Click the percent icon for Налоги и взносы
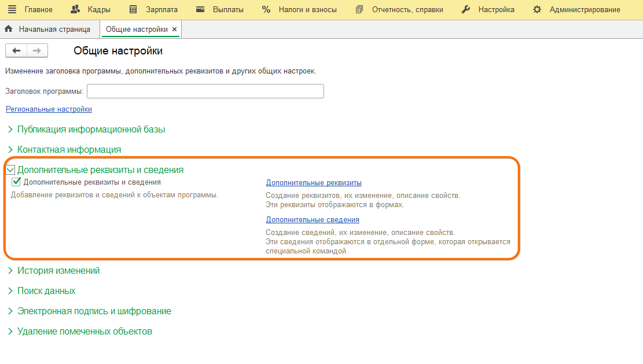 [266, 9]
